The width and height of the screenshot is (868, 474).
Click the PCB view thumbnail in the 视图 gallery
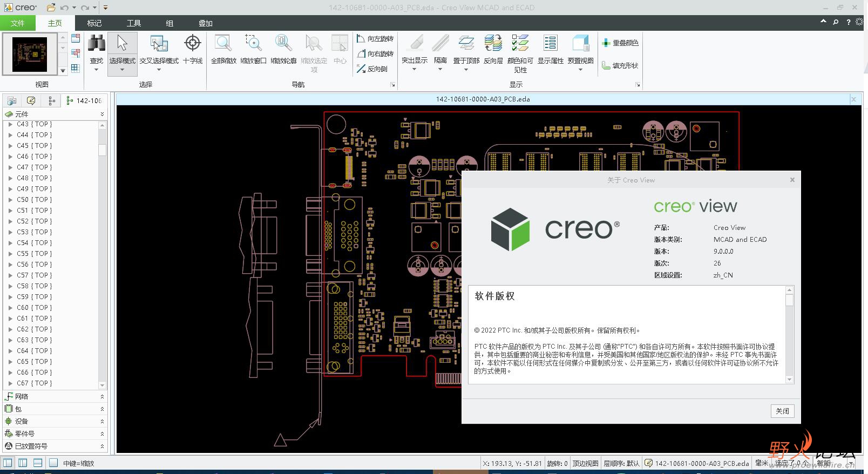coord(30,54)
